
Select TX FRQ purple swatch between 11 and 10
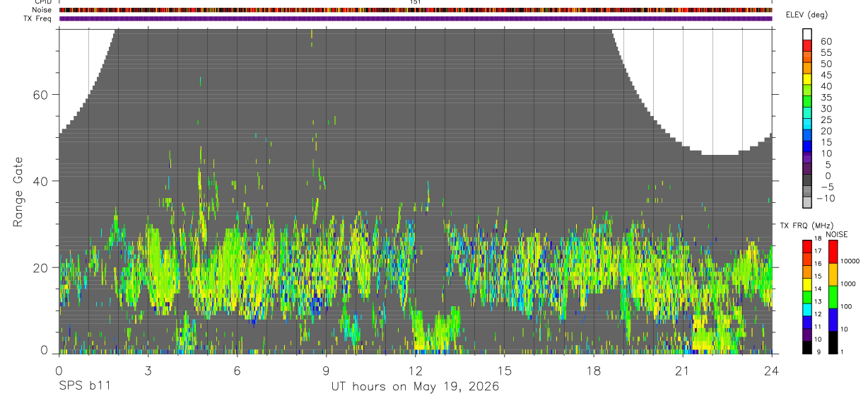click(807, 335)
